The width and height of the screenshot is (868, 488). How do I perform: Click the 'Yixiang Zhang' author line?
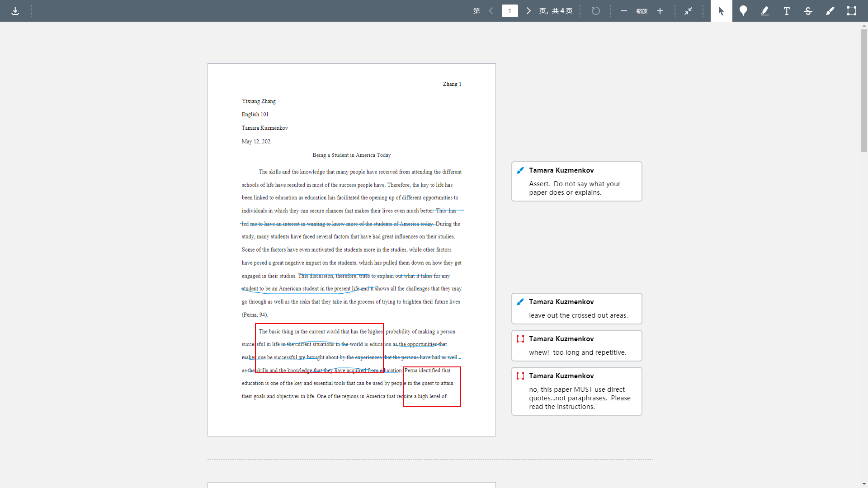point(259,101)
